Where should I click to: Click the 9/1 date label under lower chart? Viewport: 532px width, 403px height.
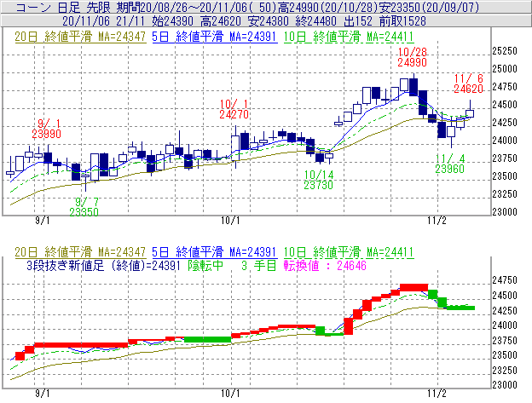(43, 394)
